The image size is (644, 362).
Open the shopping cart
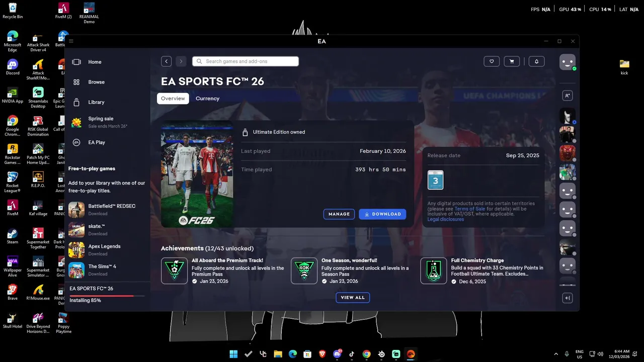[x=512, y=61]
